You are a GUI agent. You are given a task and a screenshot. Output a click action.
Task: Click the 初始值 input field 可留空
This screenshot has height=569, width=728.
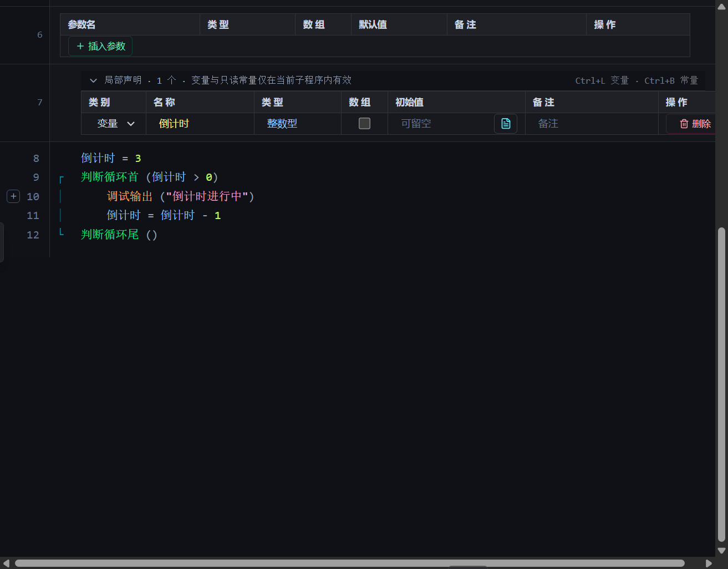[x=445, y=124]
